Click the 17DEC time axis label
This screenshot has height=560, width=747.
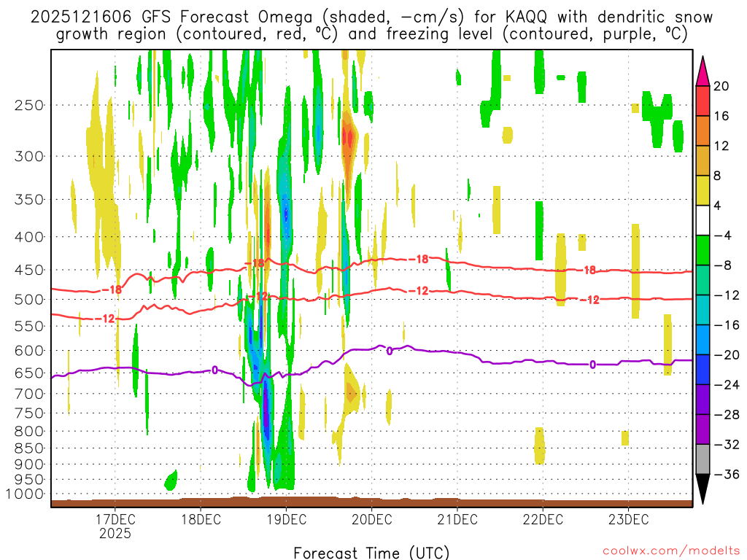point(115,519)
